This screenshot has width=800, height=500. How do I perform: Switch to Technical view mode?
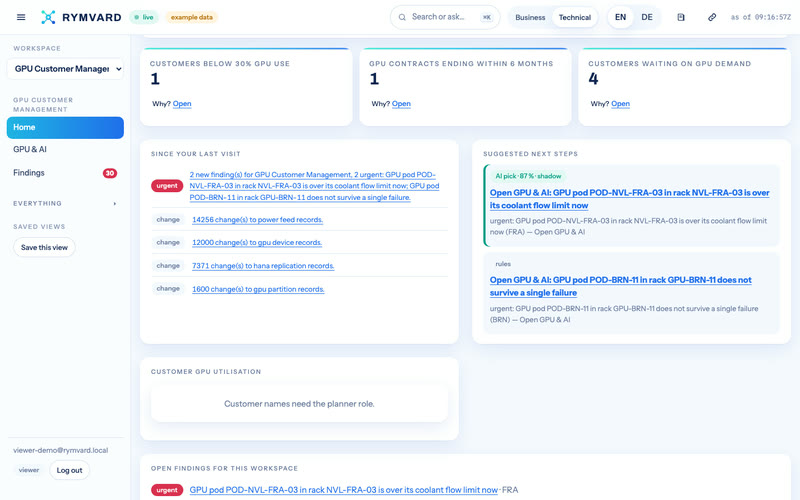(x=574, y=17)
